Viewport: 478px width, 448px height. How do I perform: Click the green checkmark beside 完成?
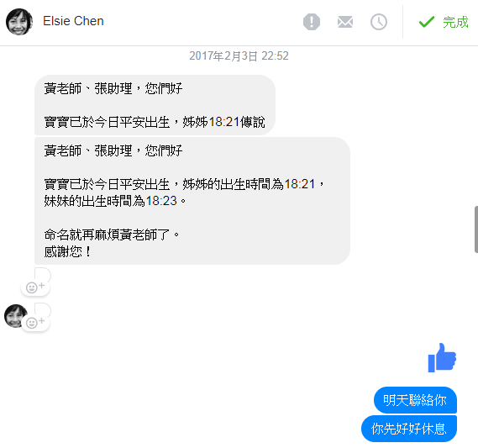click(427, 22)
